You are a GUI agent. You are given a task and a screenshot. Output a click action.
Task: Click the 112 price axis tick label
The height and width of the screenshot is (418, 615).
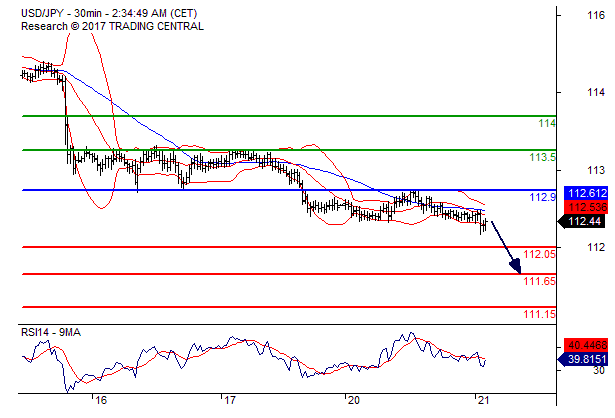(x=596, y=247)
